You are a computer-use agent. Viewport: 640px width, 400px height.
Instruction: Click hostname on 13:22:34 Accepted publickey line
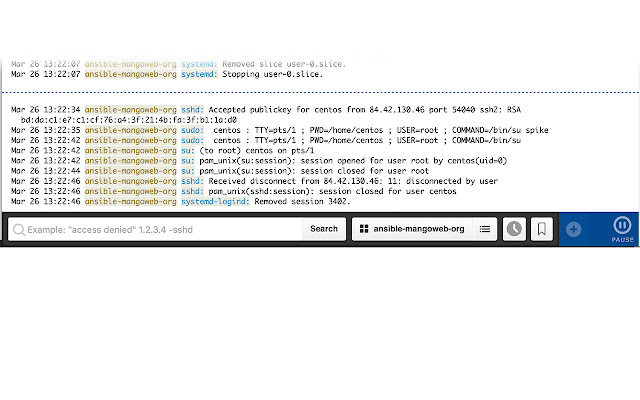[x=131, y=110]
